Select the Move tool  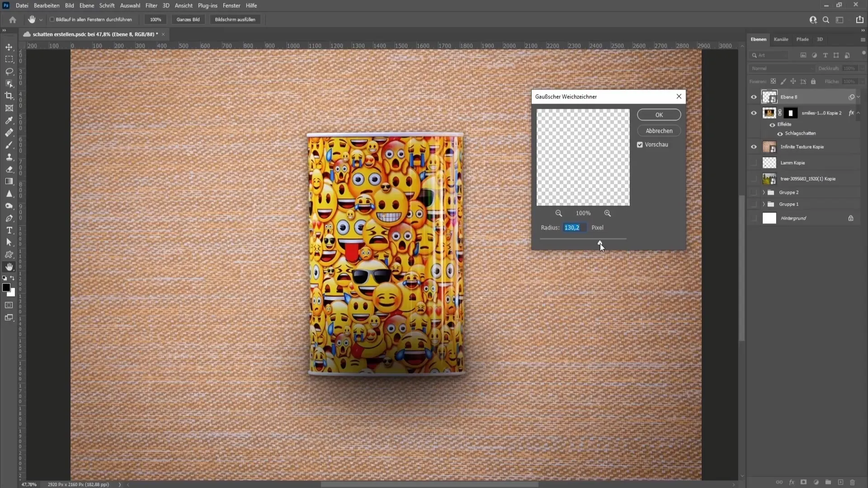[9, 47]
